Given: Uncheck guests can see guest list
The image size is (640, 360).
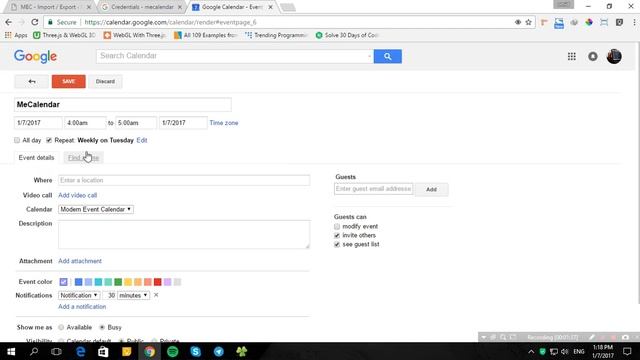Looking at the screenshot, I should (337, 244).
